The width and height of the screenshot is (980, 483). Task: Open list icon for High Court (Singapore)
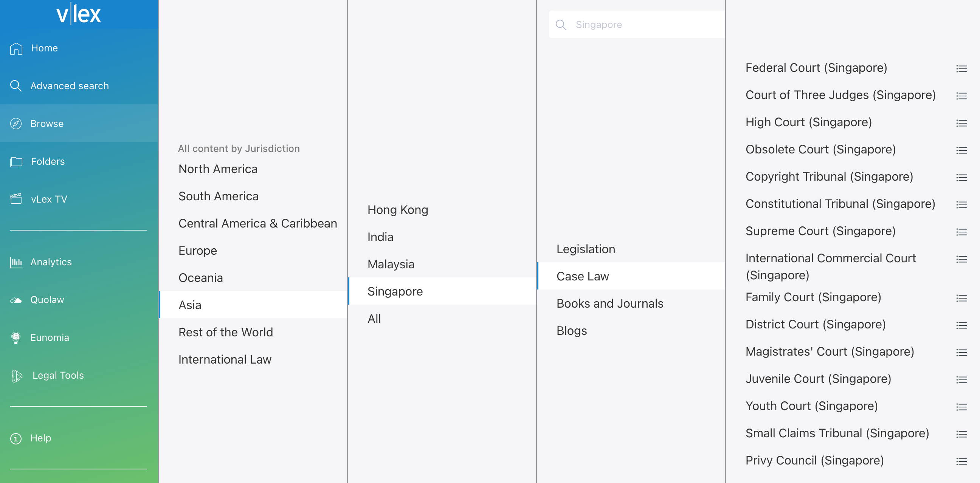pyautogui.click(x=961, y=123)
